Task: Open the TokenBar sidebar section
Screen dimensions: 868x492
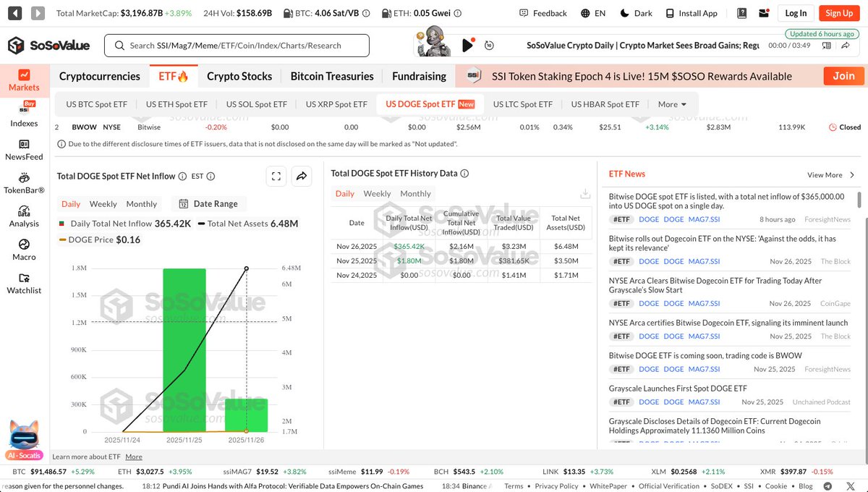Action: click(24, 184)
